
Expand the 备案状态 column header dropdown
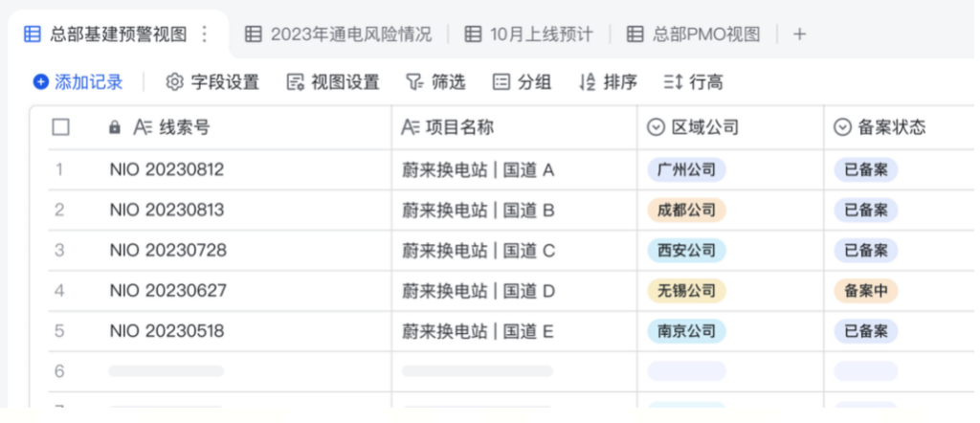842,127
